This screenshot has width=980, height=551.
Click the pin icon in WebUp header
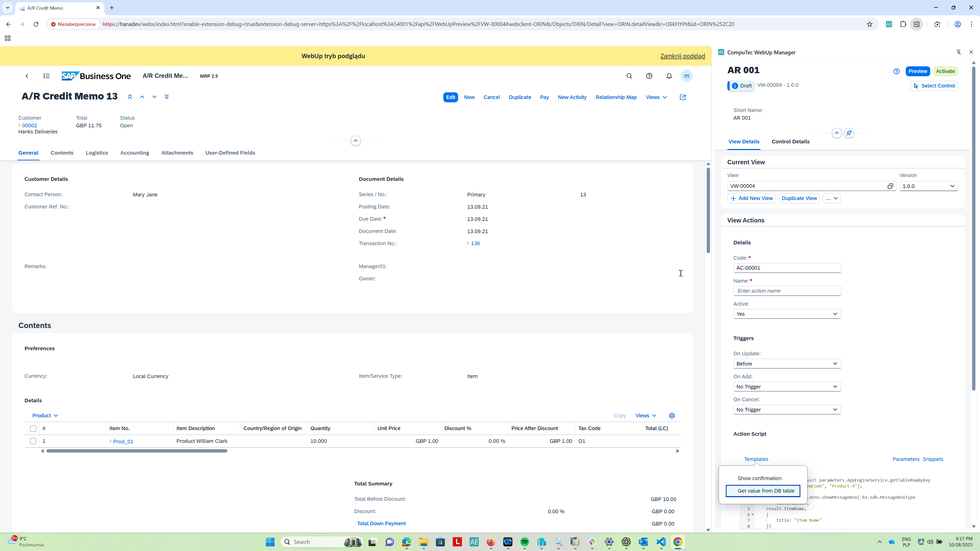pyautogui.click(x=849, y=133)
